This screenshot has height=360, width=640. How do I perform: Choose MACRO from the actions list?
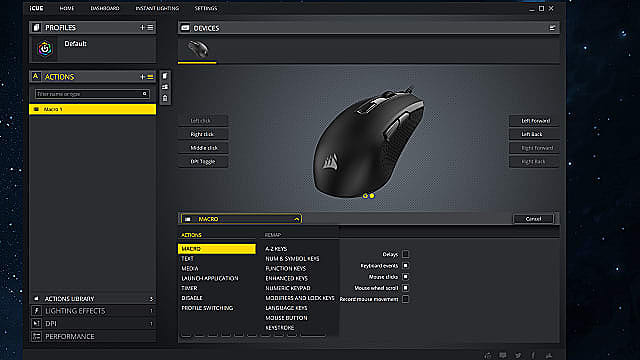[217, 249]
